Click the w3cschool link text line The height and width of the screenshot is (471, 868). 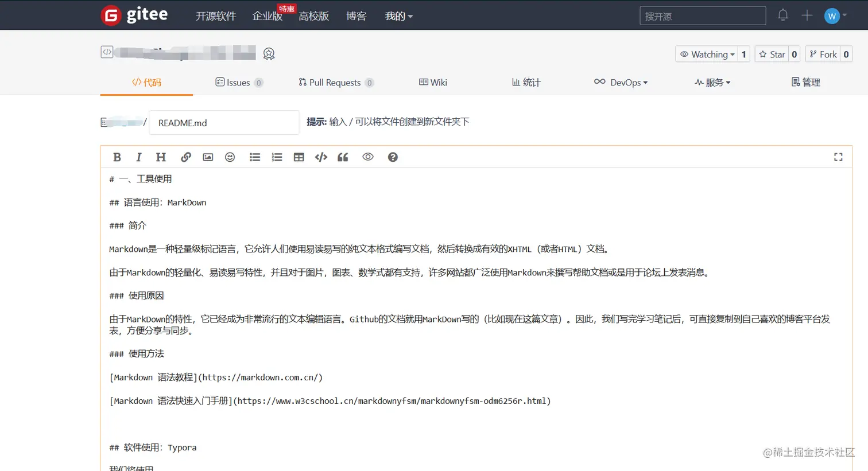pyautogui.click(x=330, y=401)
